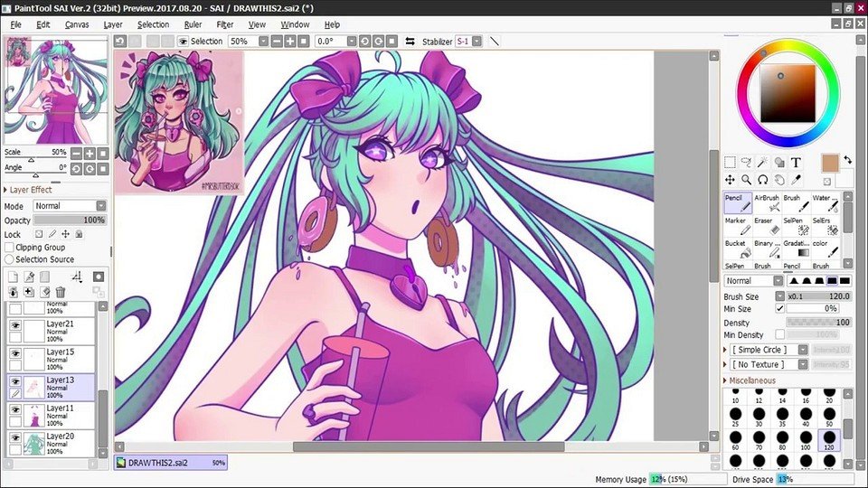Viewport: 868px width, 488px height.
Task: Select the Eyedropper tool
Action: [796, 179]
